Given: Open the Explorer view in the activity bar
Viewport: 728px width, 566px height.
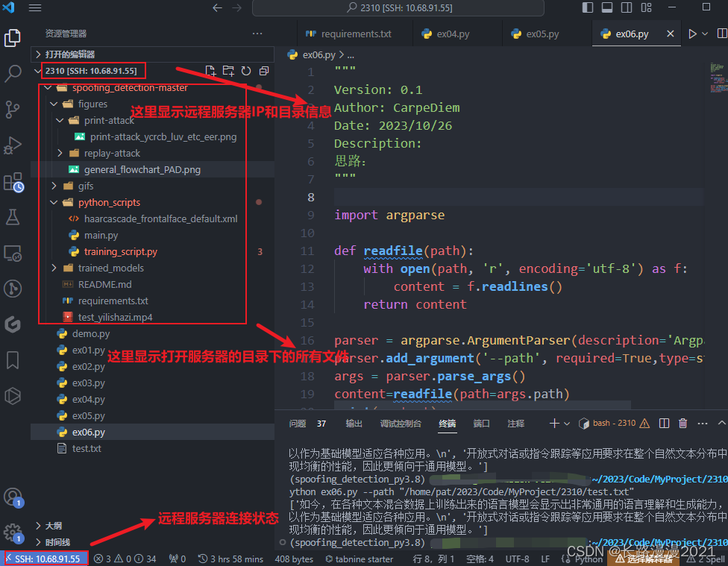Looking at the screenshot, I should [13, 37].
